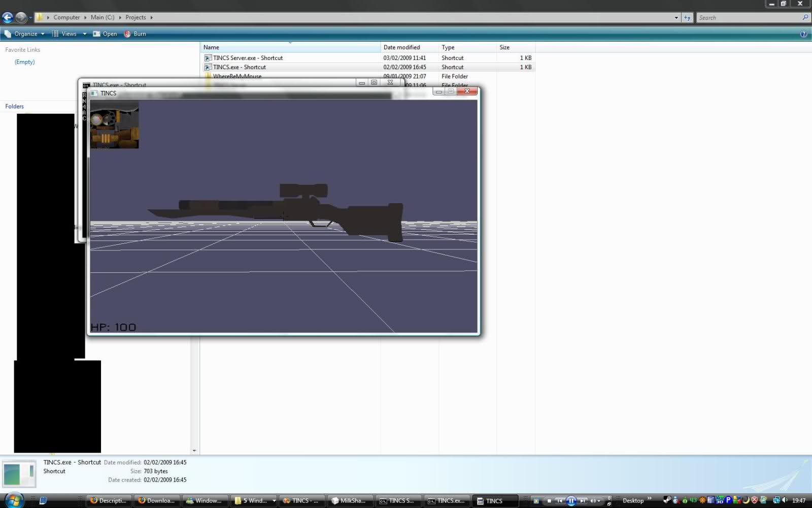
Task: Pause playback in the media player toolbar
Action: (571, 501)
